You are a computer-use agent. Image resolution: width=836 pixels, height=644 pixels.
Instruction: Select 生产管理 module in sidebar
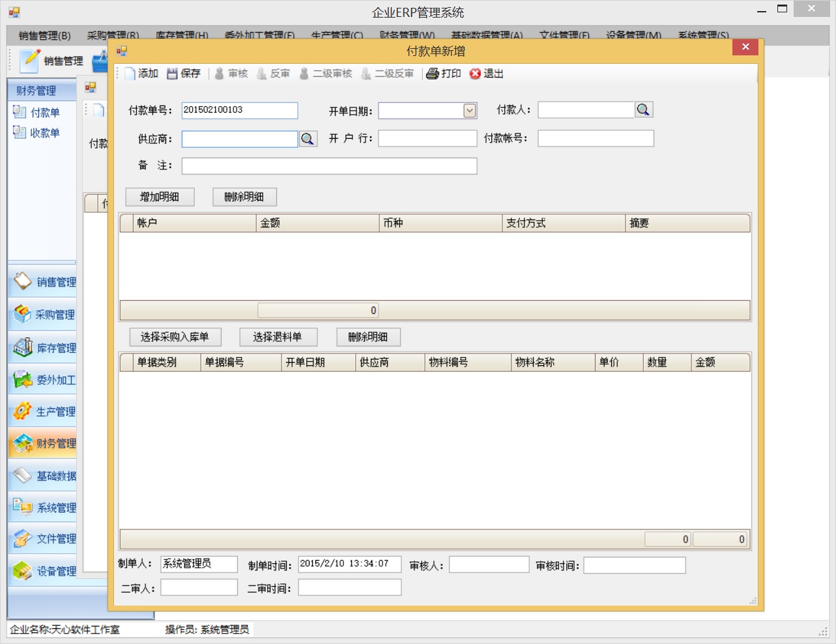point(43,412)
